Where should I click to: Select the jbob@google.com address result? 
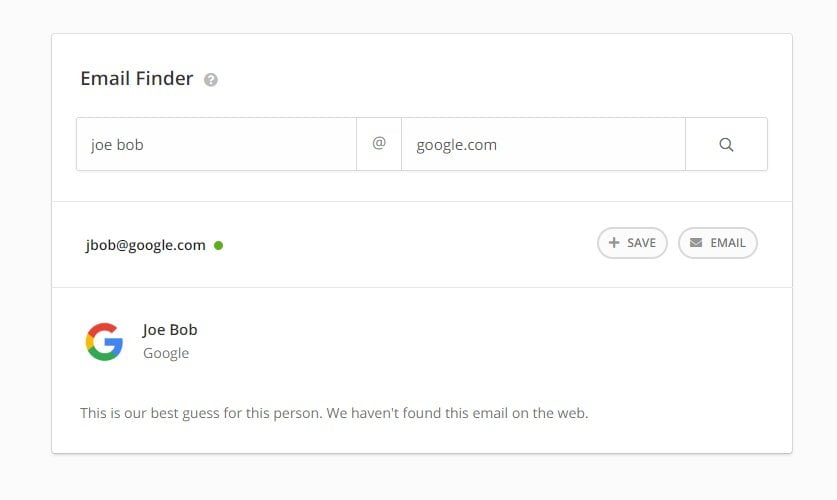(x=145, y=245)
